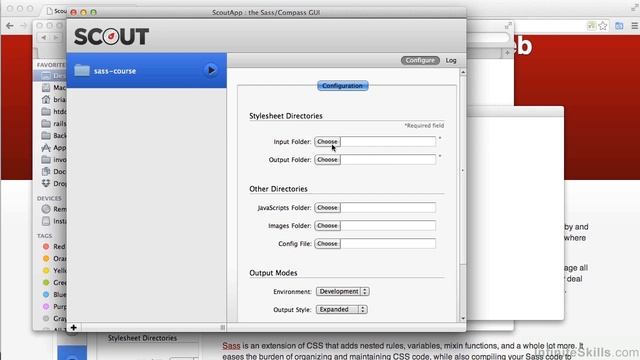Open Applications item in Finder sidebar
This screenshot has width=640, height=360.
(x=53, y=147)
